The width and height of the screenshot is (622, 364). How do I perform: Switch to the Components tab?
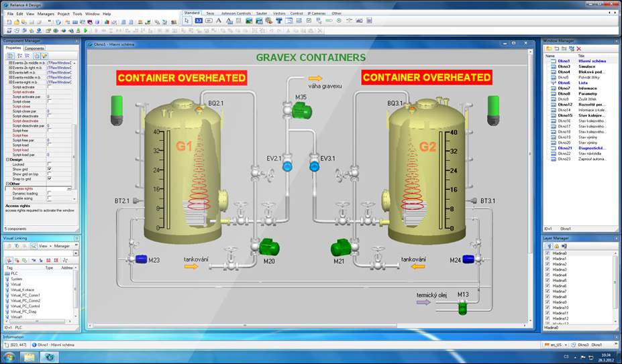pyautogui.click(x=34, y=48)
